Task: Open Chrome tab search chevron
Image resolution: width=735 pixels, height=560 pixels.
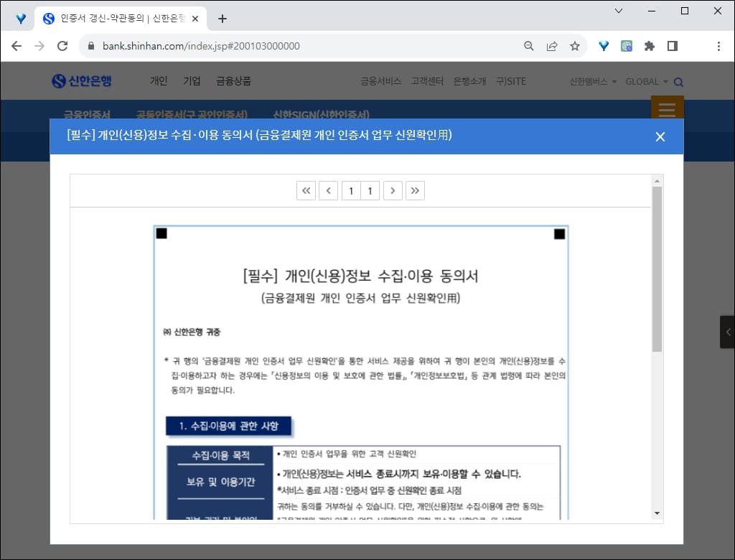Action: [619, 11]
